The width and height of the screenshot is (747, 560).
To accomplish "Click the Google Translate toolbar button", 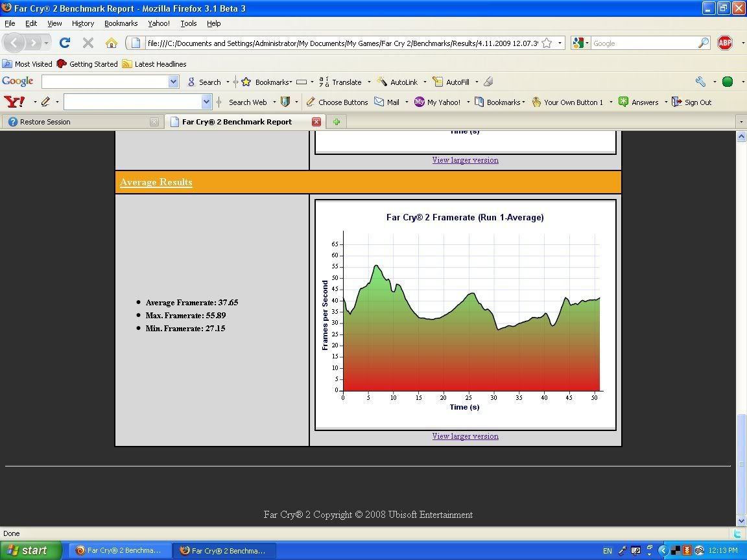I will click(x=340, y=82).
